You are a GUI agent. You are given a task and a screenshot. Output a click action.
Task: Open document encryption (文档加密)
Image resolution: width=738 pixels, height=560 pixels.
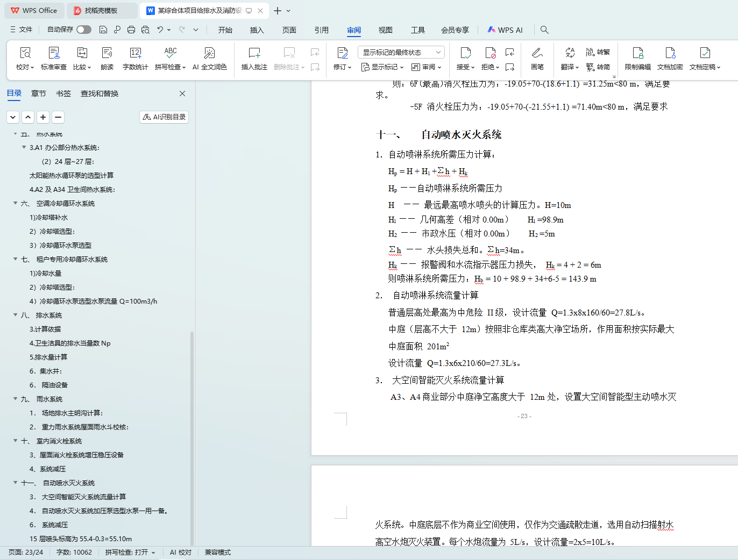(670, 53)
